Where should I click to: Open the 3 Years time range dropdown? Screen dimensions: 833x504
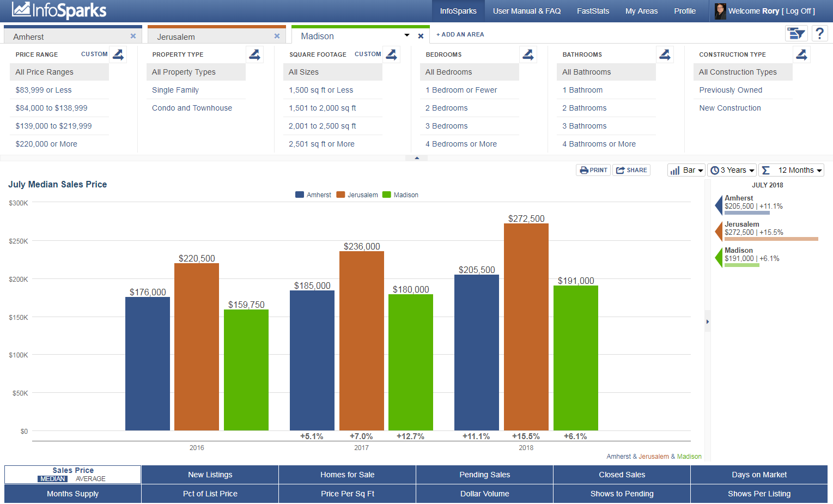point(732,171)
